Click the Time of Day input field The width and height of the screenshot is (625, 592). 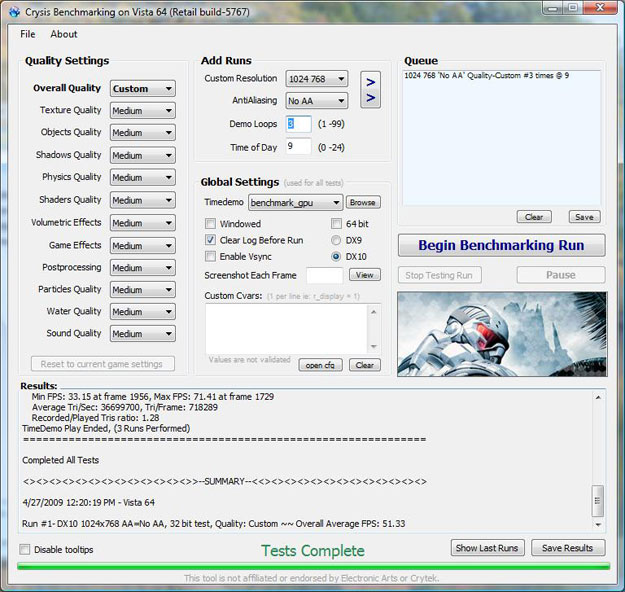click(299, 146)
